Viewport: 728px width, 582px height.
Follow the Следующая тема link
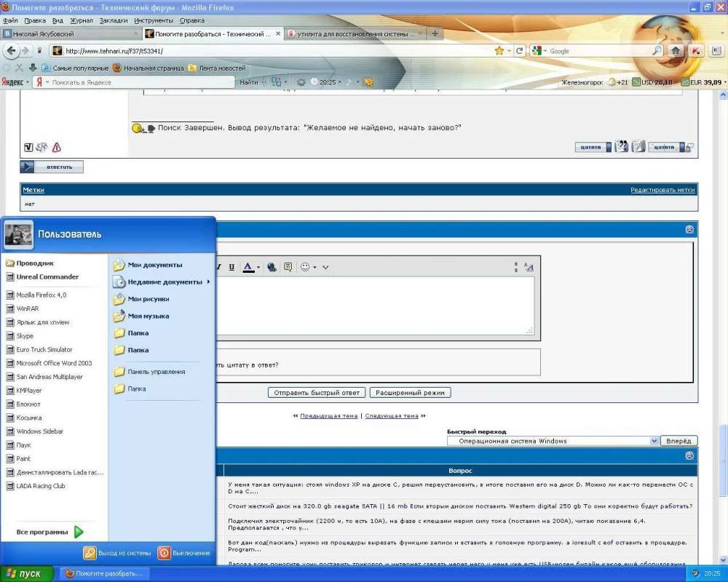(x=392, y=416)
